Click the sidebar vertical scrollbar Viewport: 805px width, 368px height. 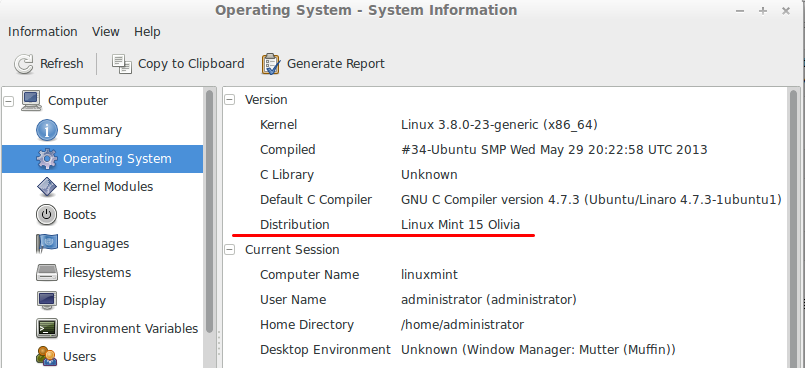pos(209,211)
